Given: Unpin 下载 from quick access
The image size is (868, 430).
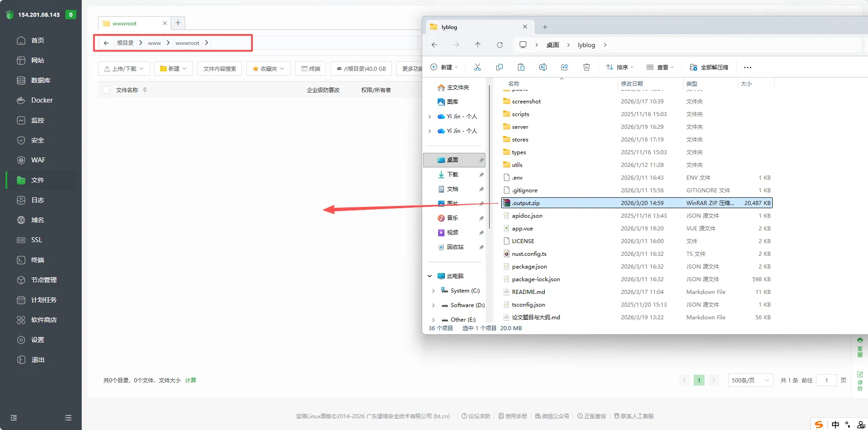Looking at the screenshot, I should click(481, 175).
